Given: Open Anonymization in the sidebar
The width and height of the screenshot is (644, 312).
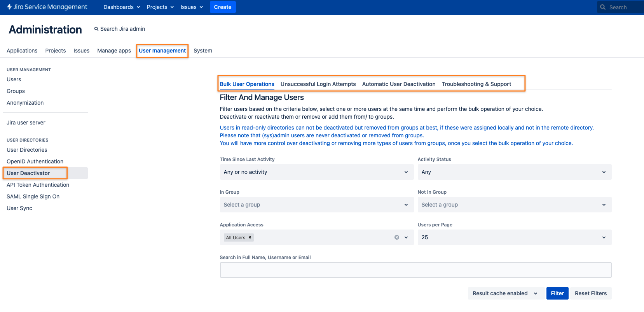Looking at the screenshot, I should click(25, 103).
